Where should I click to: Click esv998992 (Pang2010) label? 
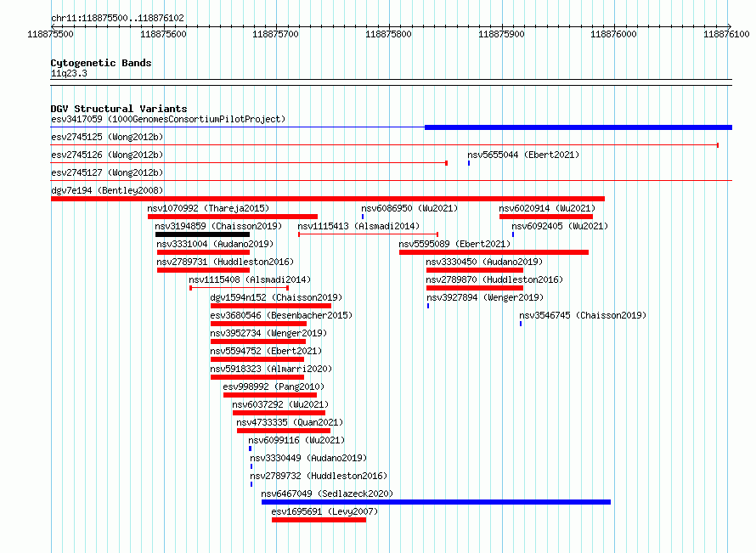274,387
